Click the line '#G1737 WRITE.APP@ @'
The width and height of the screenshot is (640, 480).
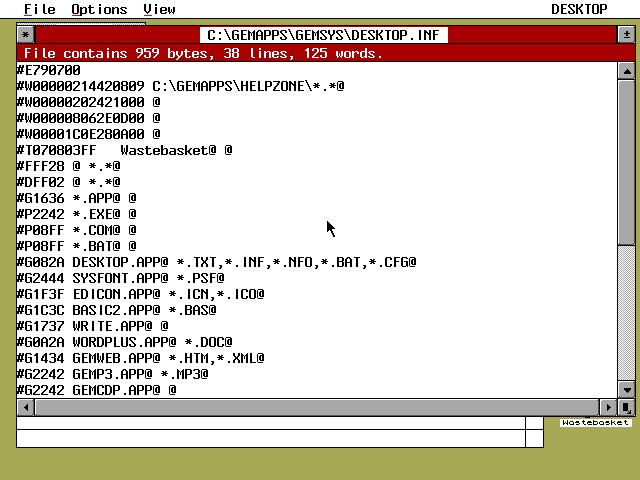tap(92, 326)
